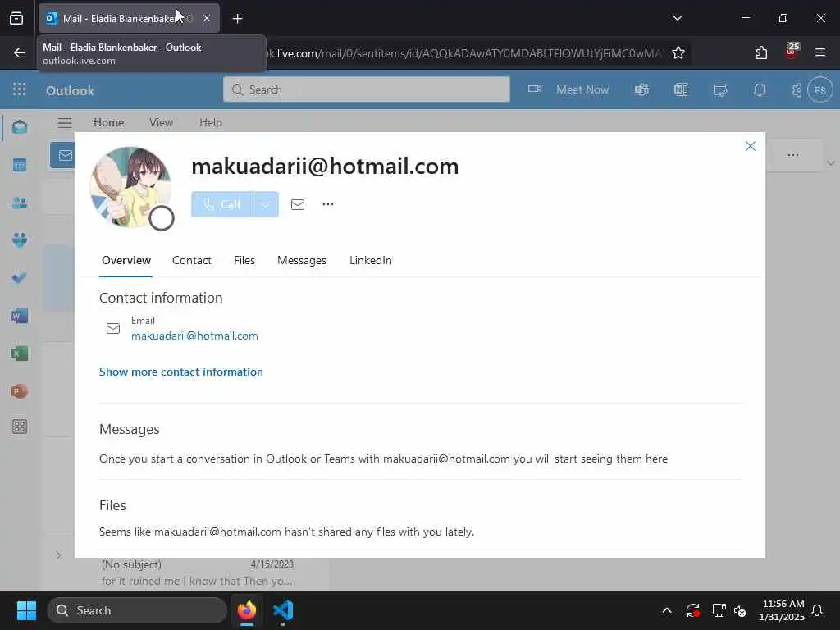Open the Teams icon in header
This screenshot has width=840, height=630.
(x=641, y=89)
